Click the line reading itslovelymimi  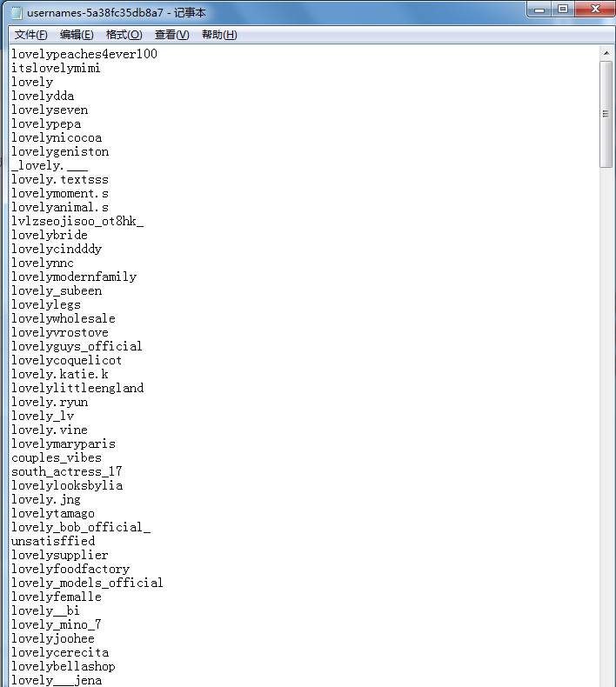[56, 68]
